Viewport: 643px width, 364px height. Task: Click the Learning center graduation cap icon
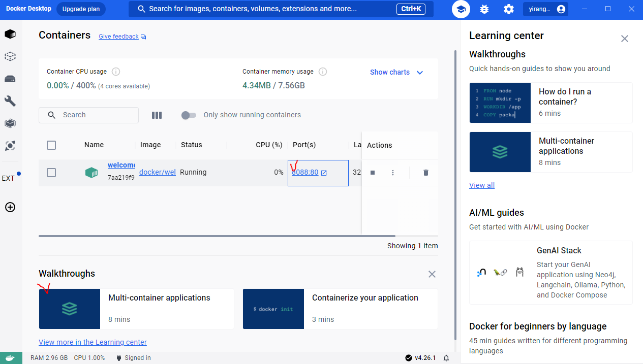[x=461, y=9]
